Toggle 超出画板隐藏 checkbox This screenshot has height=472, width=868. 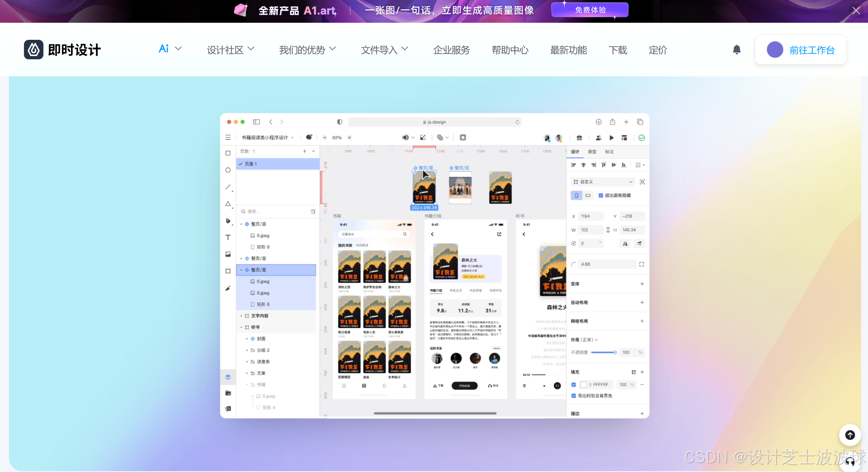click(x=601, y=195)
